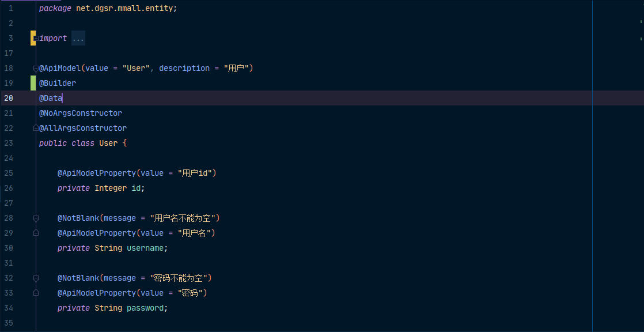The width and height of the screenshot is (644, 332).
Task: Click the User class name in declaration
Action: click(108, 143)
